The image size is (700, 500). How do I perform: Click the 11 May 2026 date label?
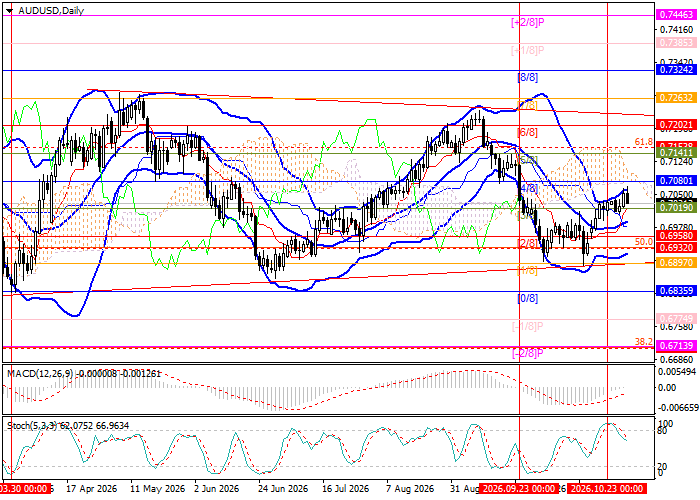click(158, 488)
